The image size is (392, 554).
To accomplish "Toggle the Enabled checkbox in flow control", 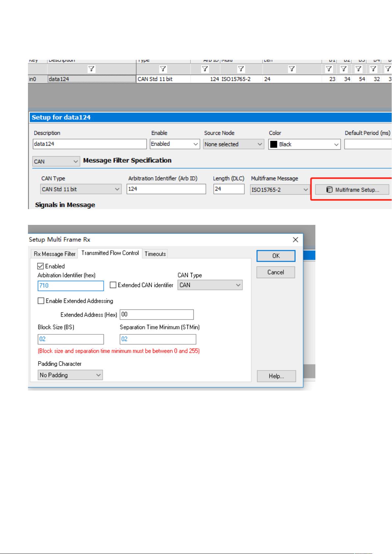I will click(x=41, y=266).
